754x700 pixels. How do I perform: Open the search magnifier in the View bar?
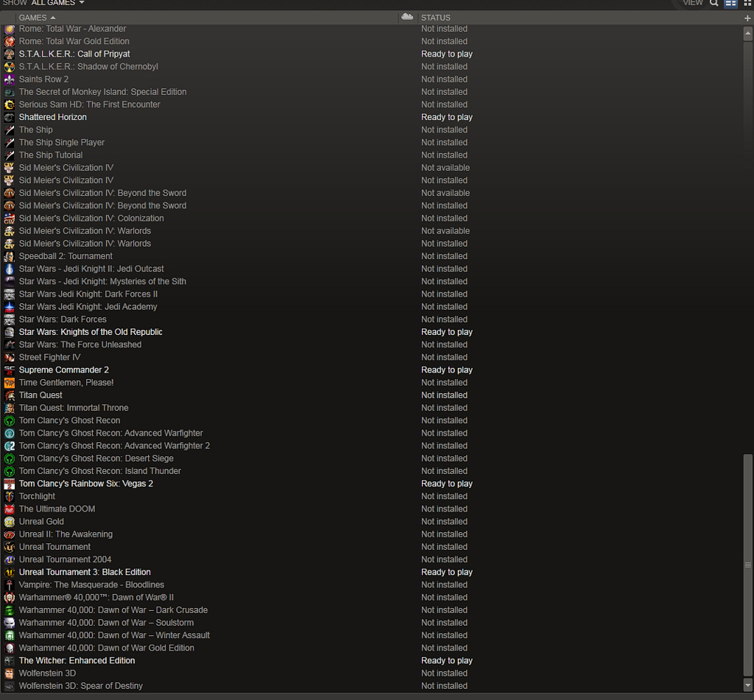[714, 3]
